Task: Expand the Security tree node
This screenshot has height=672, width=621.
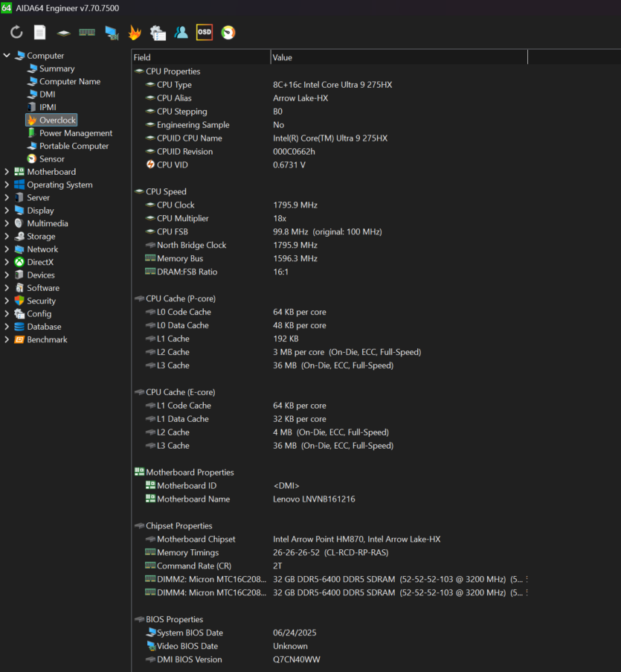Action: point(7,301)
